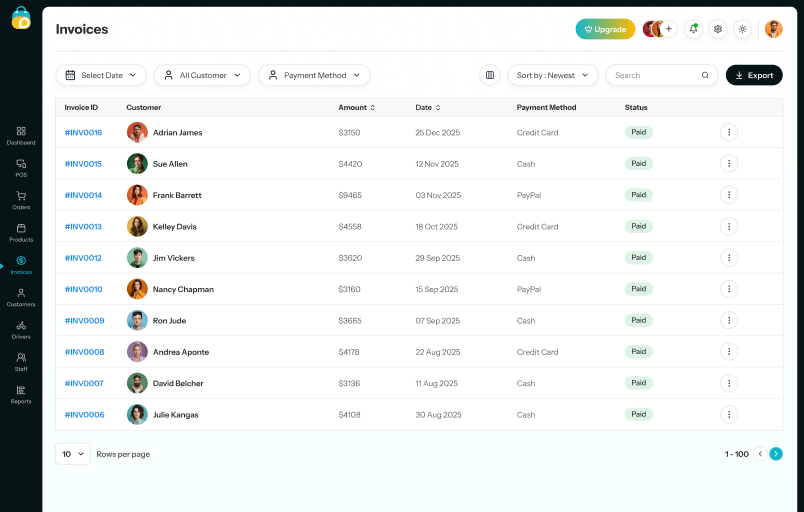
Task: Open invoice #INV0013
Action: coord(84,227)
